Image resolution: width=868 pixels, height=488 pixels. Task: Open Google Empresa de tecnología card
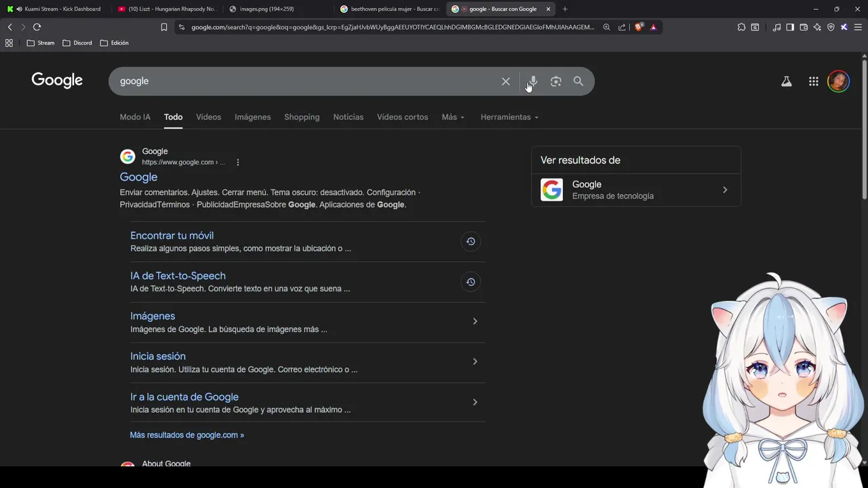point(636,190)
